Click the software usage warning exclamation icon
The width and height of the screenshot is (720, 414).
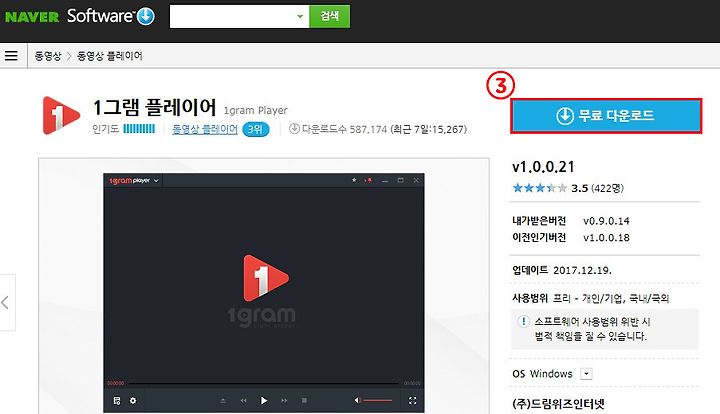pos(523,321)
